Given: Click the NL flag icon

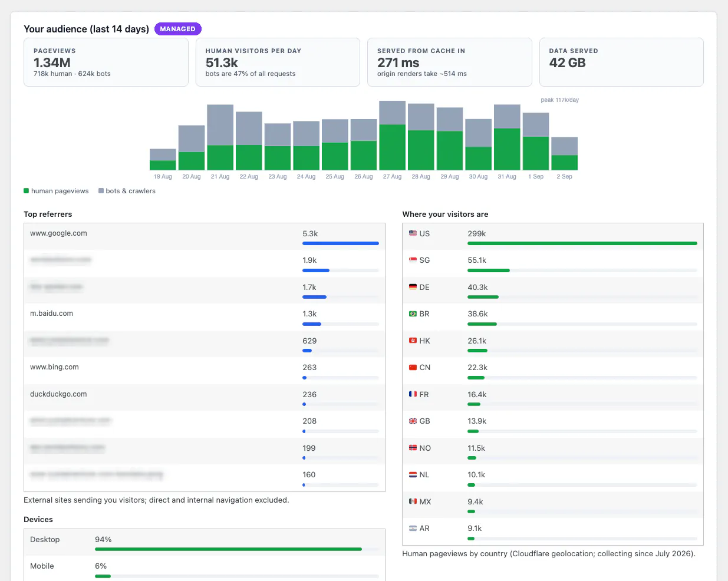Looking at the screenshot, I should (413, 474).
